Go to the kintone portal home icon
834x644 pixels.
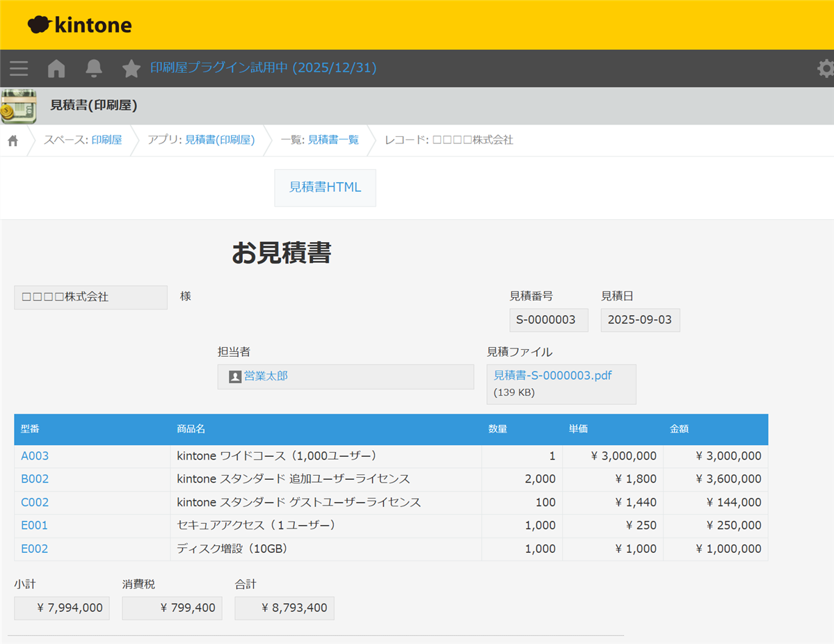pos(56,68)
